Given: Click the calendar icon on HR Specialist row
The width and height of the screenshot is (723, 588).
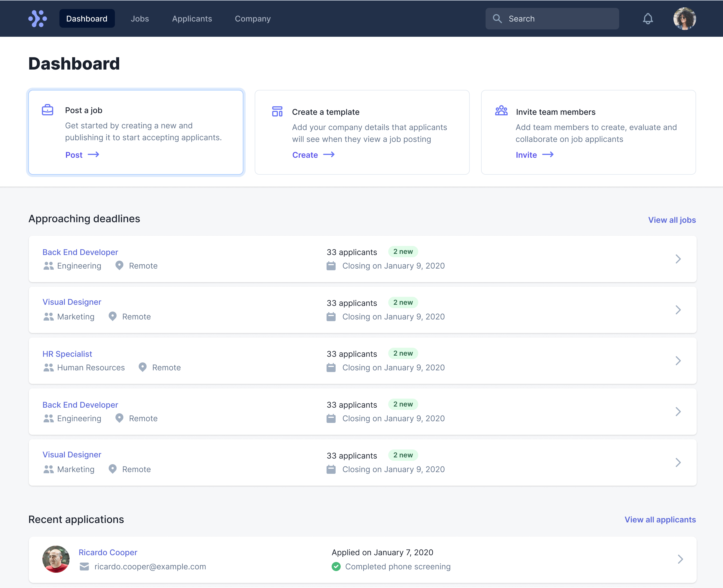Looking at the screenshot, I should click(x=331, y=367).
